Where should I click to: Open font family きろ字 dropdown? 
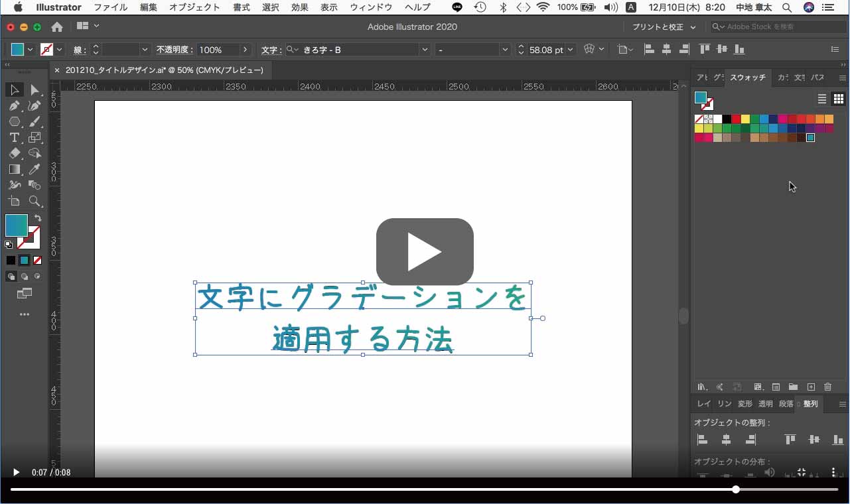click(x=425, y=50)
